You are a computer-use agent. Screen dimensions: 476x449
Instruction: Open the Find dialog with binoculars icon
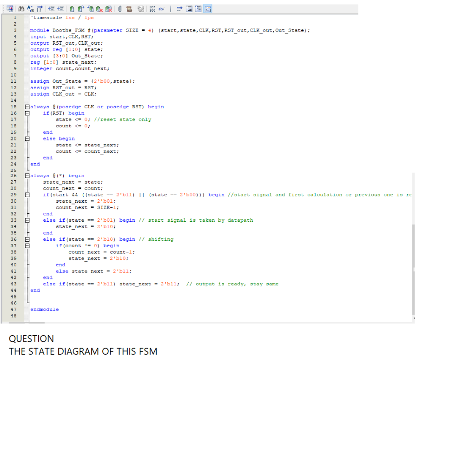[x=21, y=8]
